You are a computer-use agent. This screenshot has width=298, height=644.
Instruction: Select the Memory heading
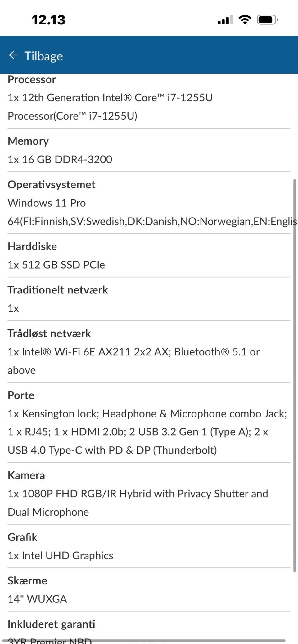coord(28,141)
